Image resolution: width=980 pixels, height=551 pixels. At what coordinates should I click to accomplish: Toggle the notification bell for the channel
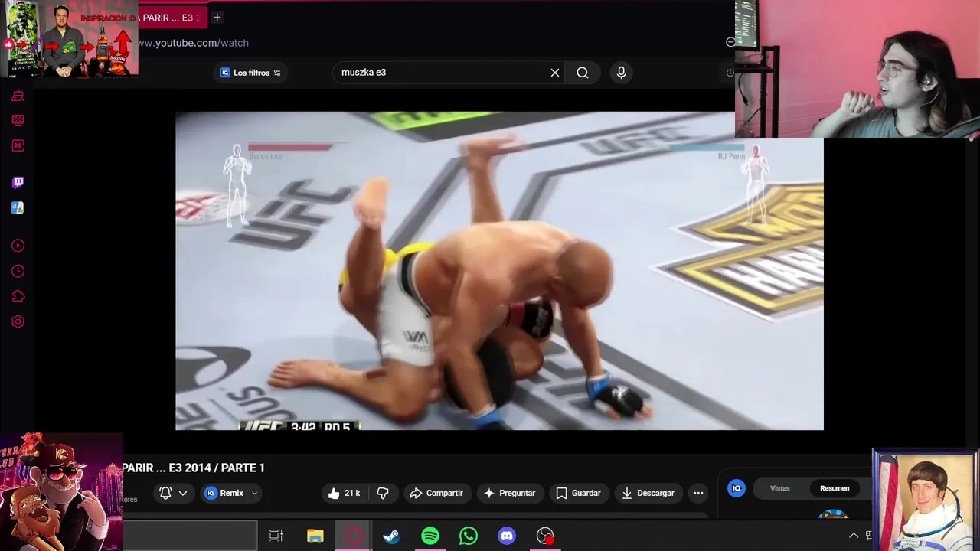click(165, 493)
